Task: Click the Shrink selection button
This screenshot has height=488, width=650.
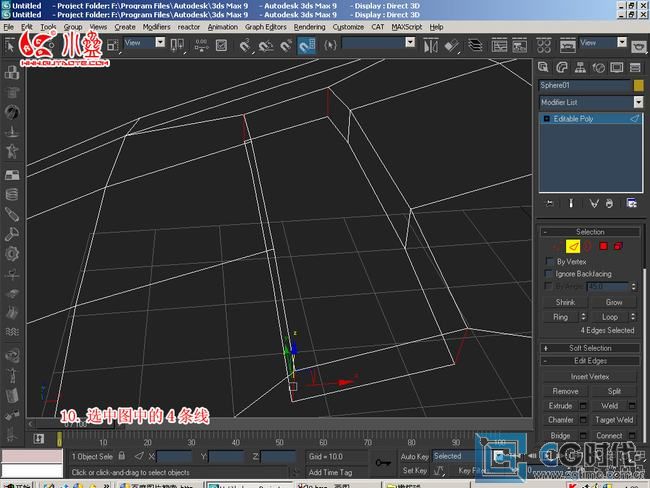Action: (x=565, y=302)
